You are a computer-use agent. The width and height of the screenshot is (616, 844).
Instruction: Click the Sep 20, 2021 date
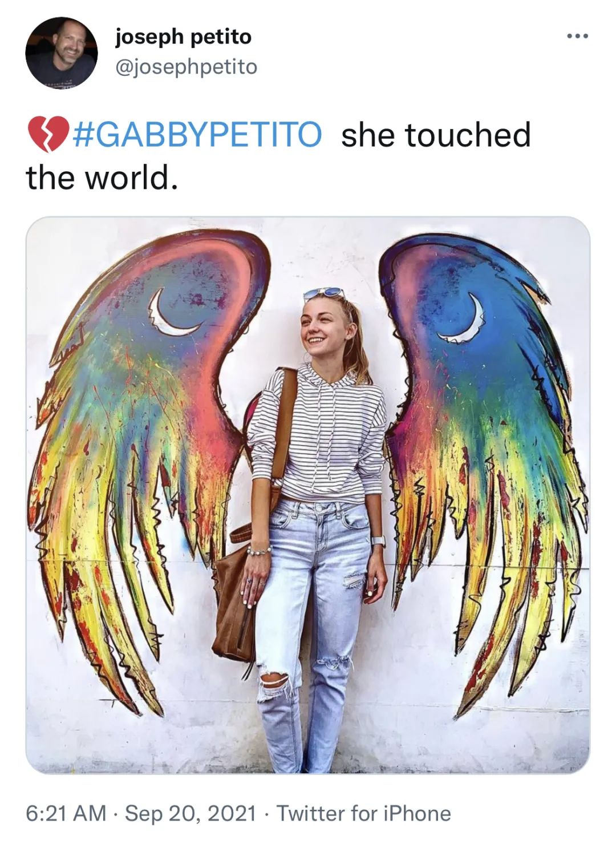coord(191,813)
